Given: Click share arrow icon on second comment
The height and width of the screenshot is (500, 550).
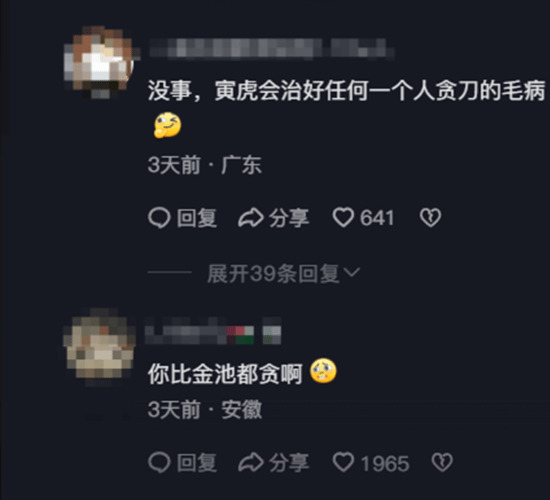Looking at the screenshot, I should point(251,462).
